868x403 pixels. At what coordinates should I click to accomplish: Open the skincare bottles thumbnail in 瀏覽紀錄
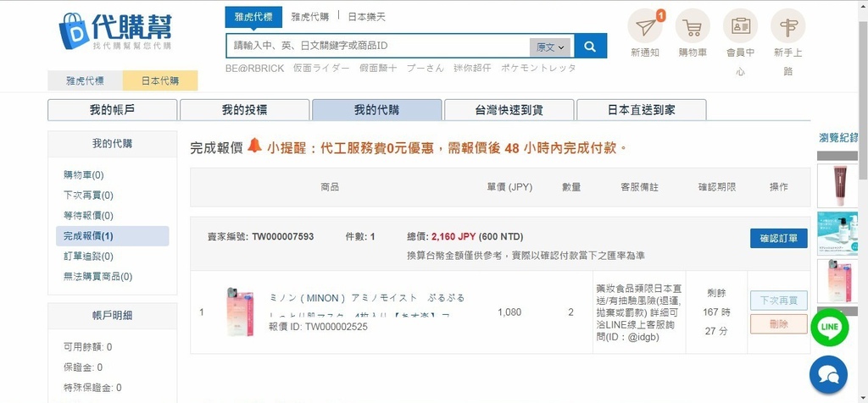pos(837,234)
